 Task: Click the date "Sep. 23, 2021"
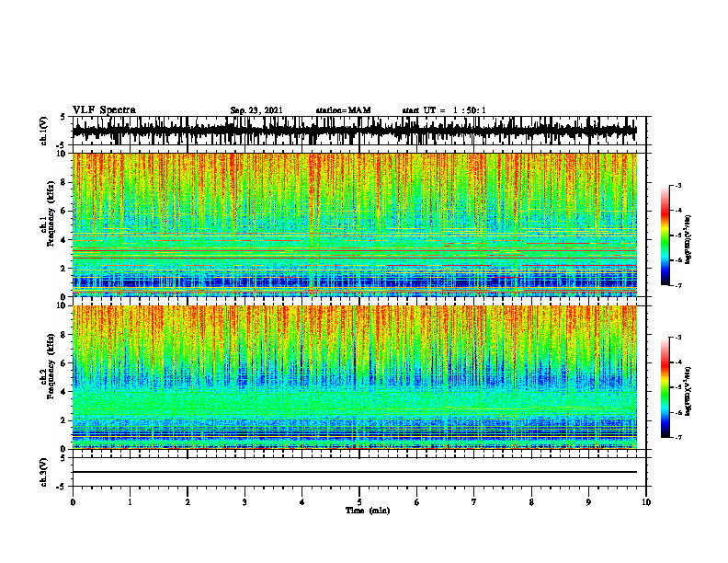256,110
